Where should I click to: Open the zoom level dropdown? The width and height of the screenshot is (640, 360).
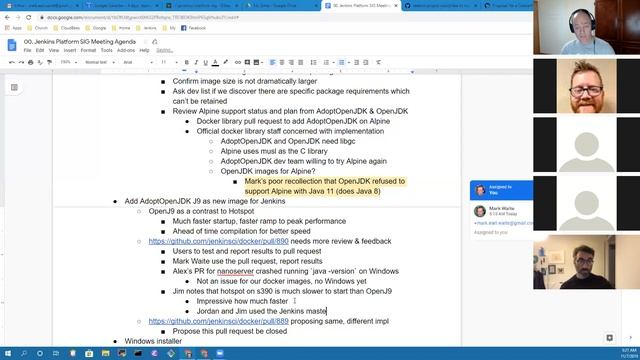69,62
